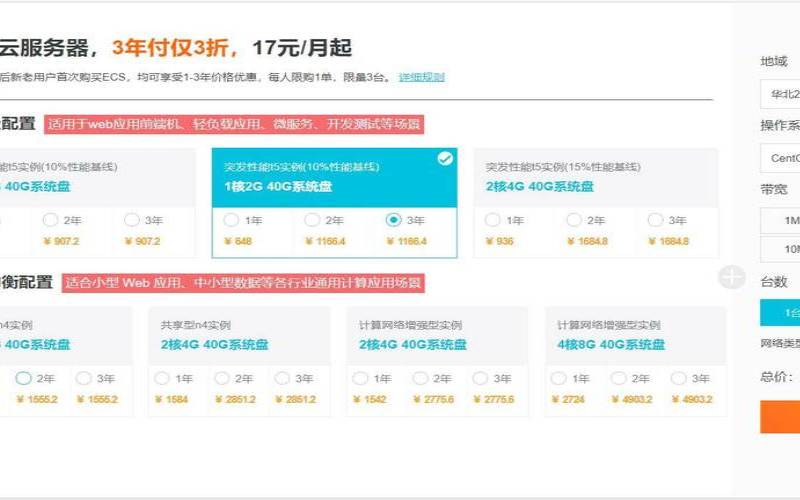Select the 1M bandwidth option
Screen dimensions: 800x500
[780, 220]
